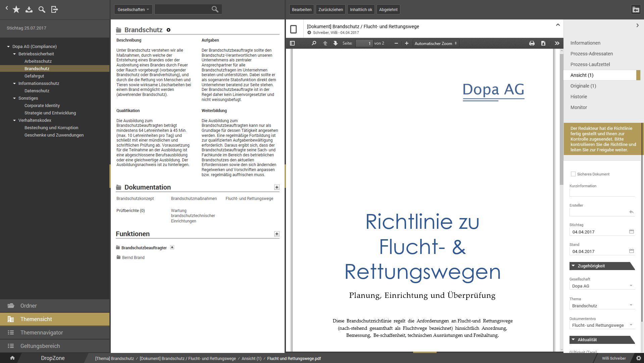Open the Themennavigator view
644x363 pixels.
[55, 332]
